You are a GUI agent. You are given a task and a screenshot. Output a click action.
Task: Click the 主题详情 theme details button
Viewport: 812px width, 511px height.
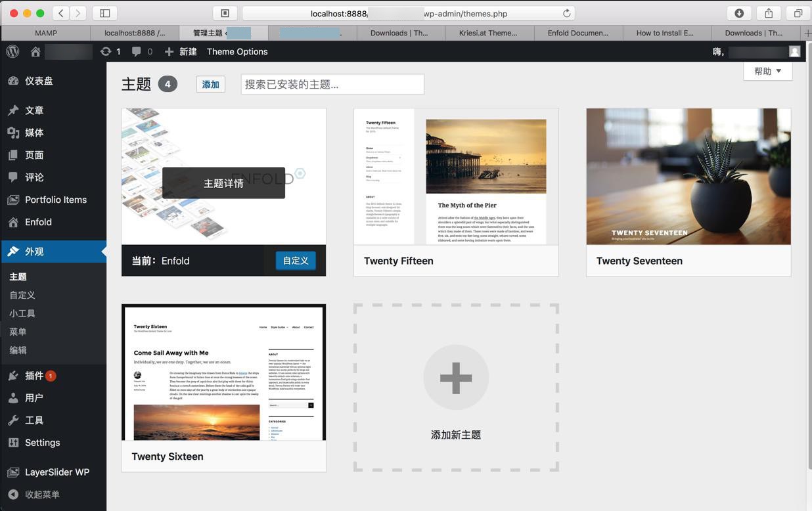(x=223, y=183)
